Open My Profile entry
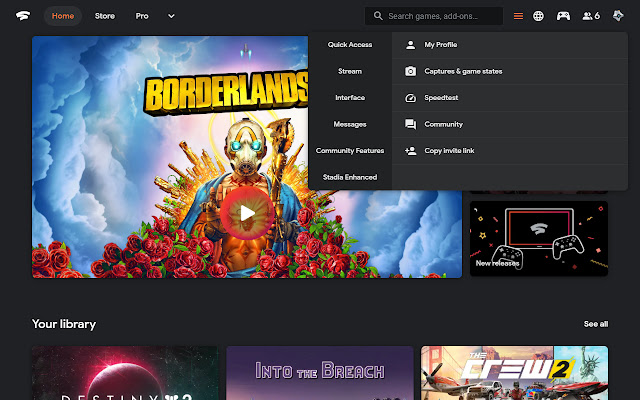Viewport: 640px width, 400px height. click(510, 45)
